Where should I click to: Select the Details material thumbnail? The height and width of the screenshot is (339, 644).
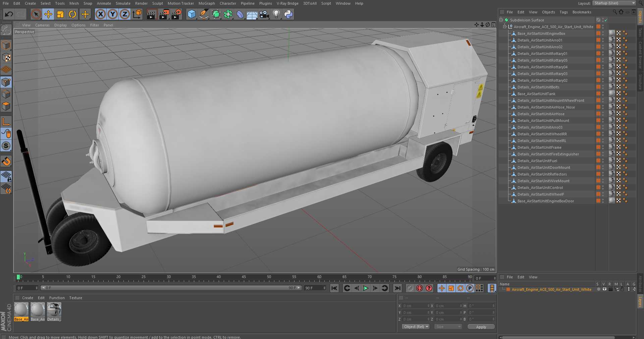pos(54,310)
